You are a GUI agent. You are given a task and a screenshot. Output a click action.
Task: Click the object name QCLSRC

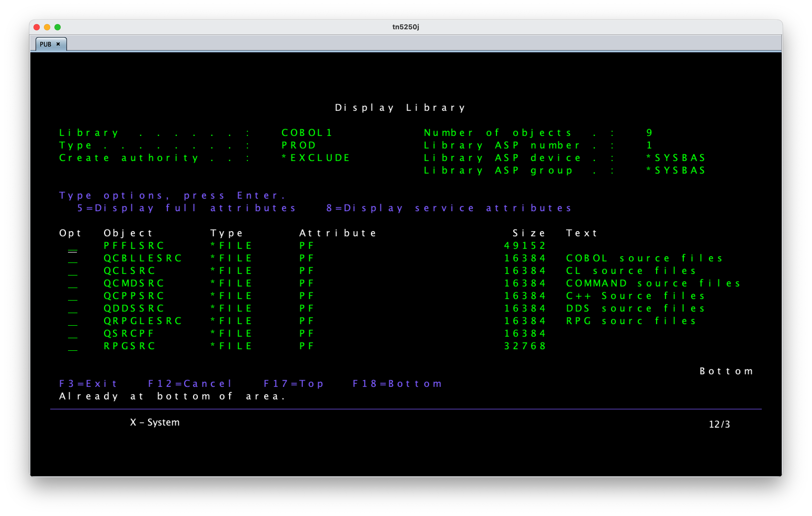pyautogui.click(x=129, y=271)
